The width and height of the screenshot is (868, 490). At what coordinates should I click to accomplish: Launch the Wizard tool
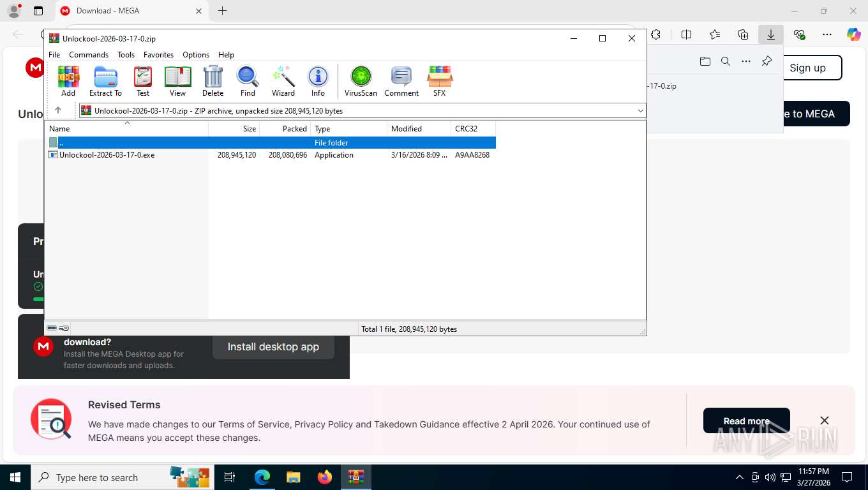click(283, 81)
